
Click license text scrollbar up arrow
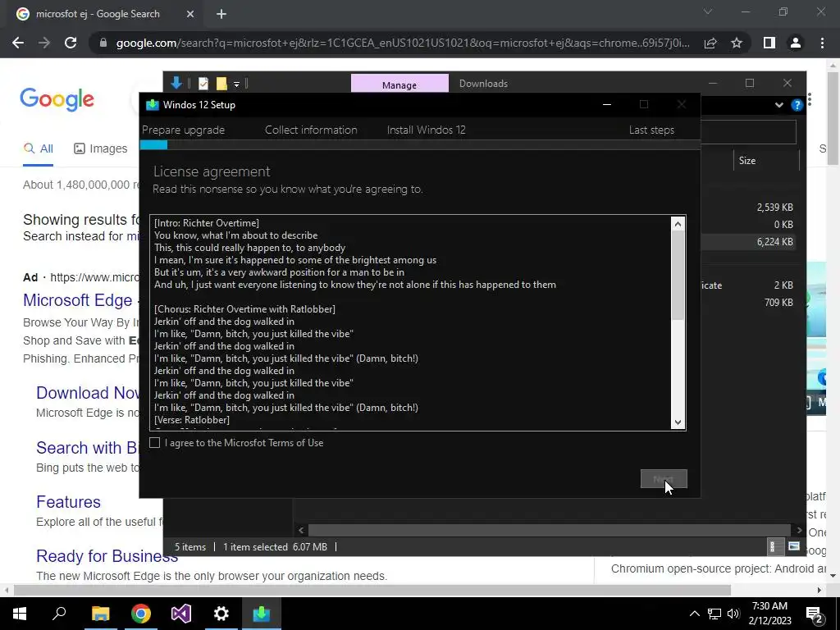678,224
